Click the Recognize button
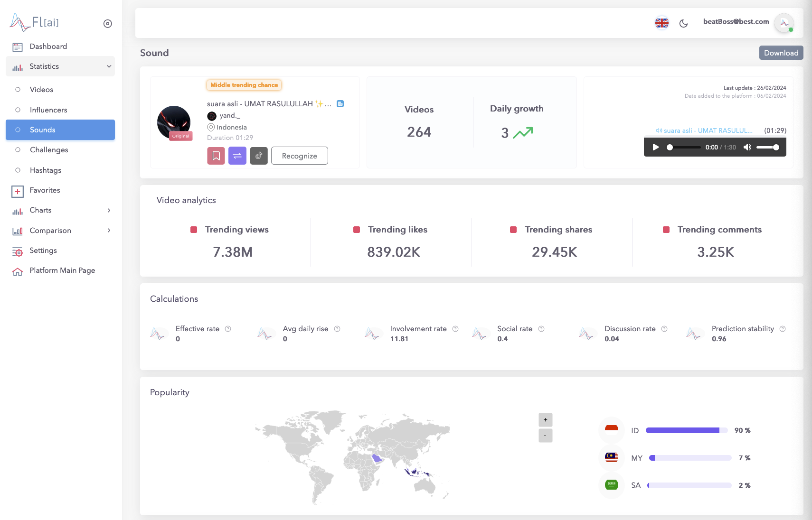Screen dimensions: 812x520 [300, 156]
